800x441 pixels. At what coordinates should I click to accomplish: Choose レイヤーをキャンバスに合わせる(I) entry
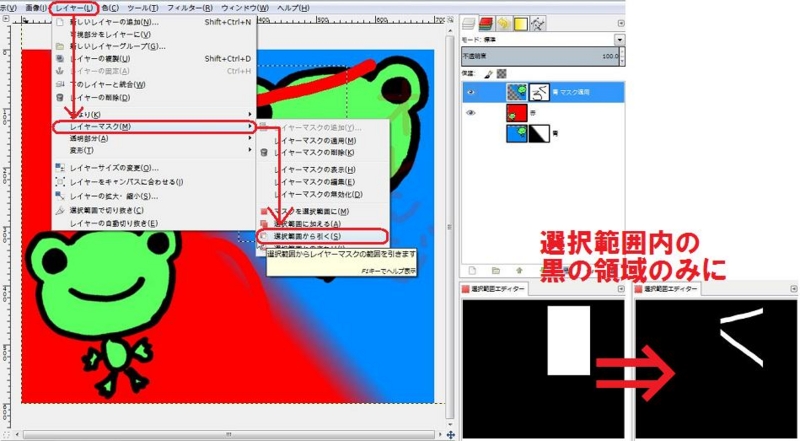tap(154, 182)
